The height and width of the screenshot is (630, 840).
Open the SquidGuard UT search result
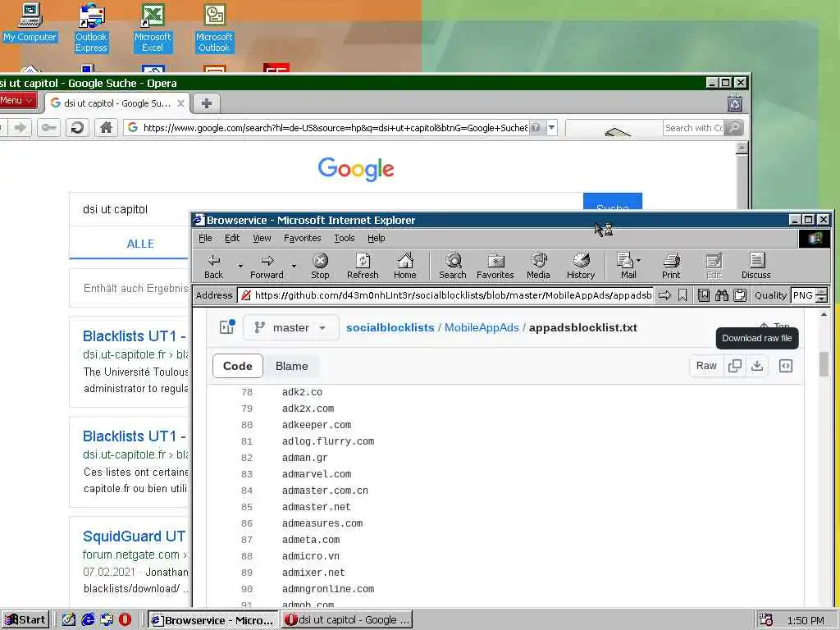tap(134, 536)
